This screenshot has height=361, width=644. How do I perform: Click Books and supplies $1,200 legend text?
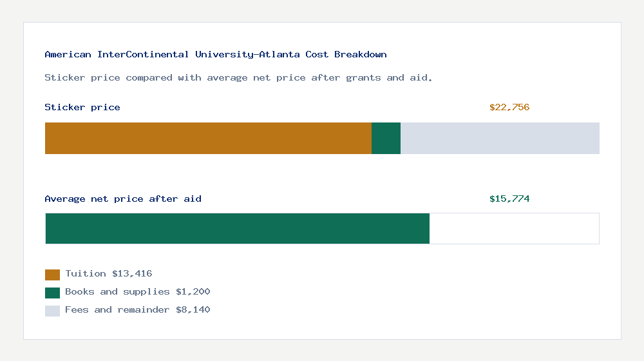tap(138, 292)
